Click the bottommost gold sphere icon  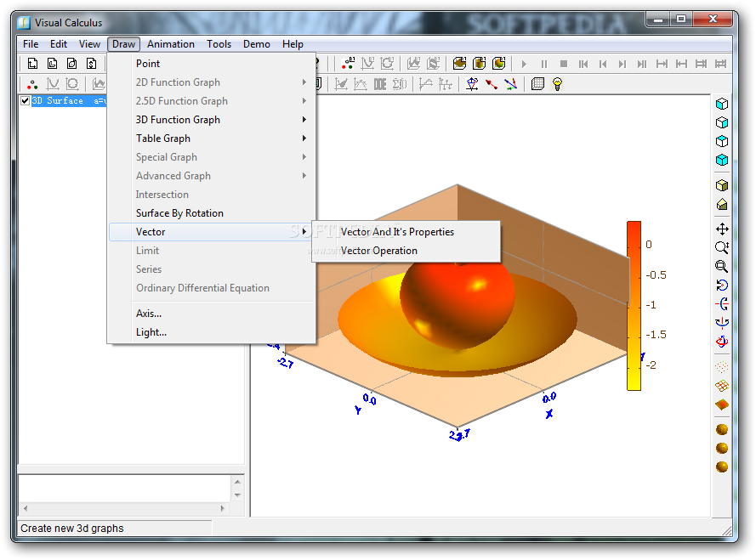pyautogui.click(x=722, y=467)
